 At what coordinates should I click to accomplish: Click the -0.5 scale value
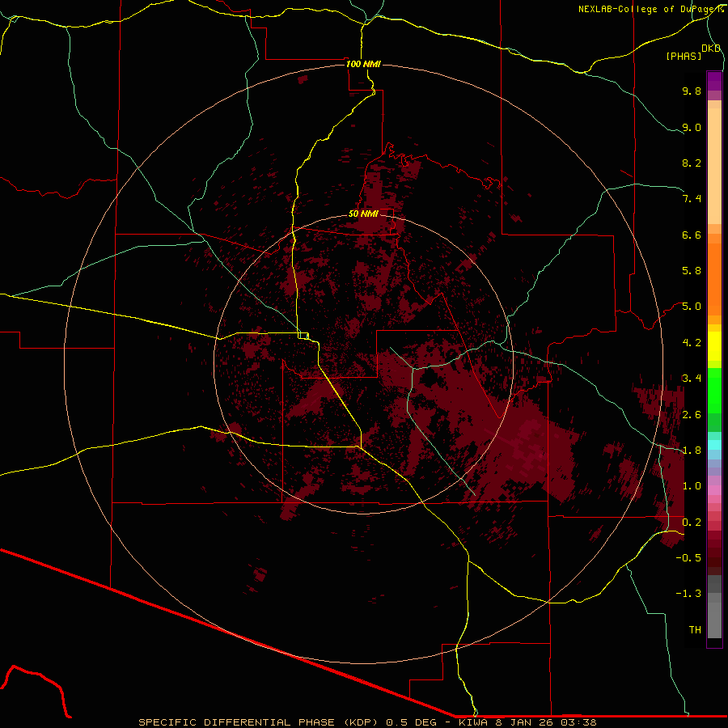(688, 558)
